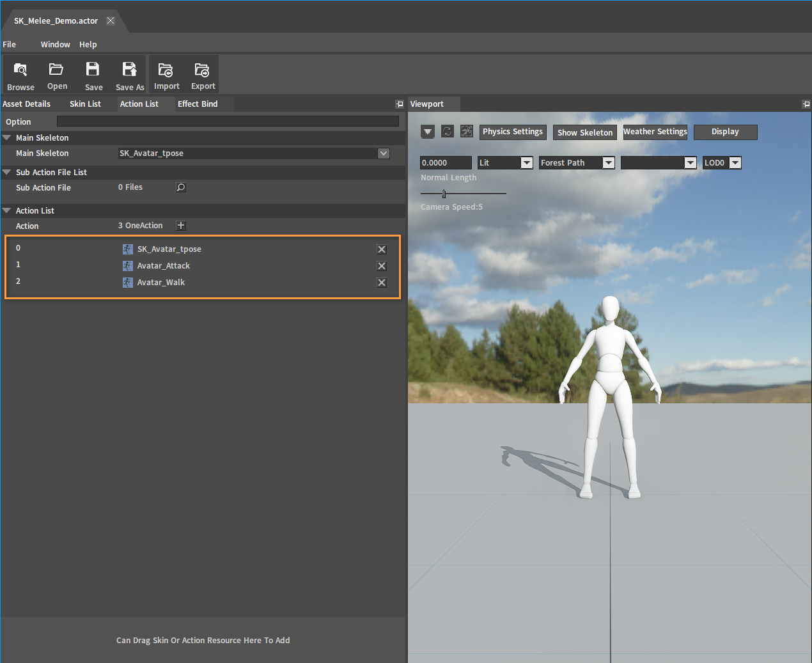Screen dimensions: 812x663
Task: Open the Main Skeleton SK_Avatar_tpose dropdown
Action: 384,153
